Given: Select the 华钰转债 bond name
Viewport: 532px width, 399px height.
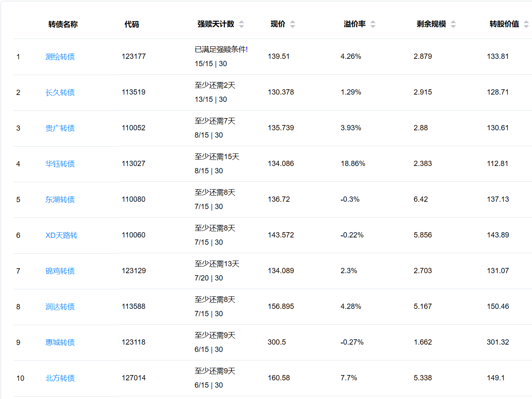Looking at the screenshot, I should pos(60,164).
